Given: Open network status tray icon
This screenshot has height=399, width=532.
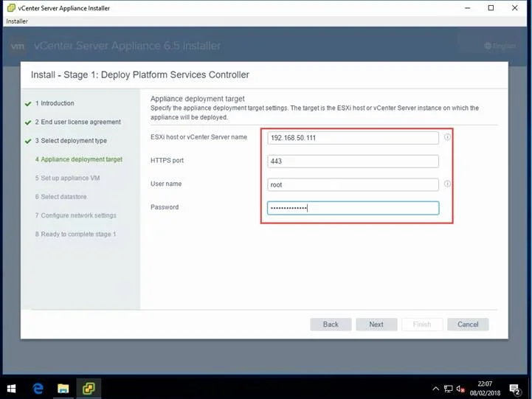Looking at the screenshot, I should tap(448, 389).
